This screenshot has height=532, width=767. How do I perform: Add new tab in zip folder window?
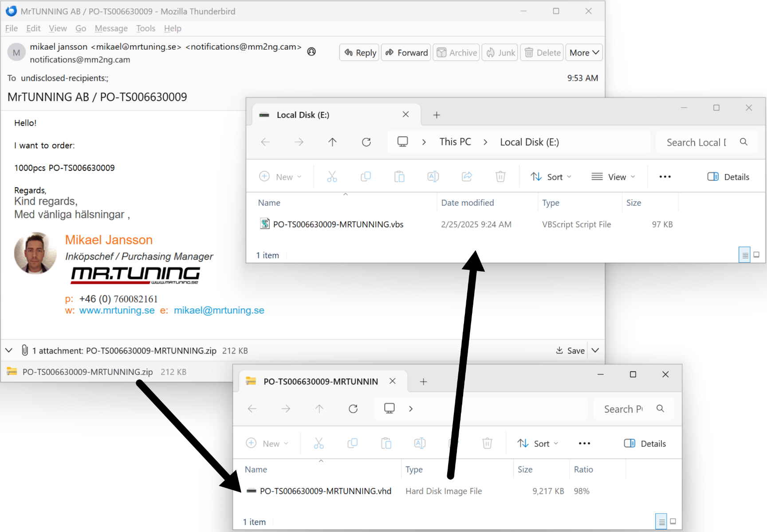click(x=424, y=382)
